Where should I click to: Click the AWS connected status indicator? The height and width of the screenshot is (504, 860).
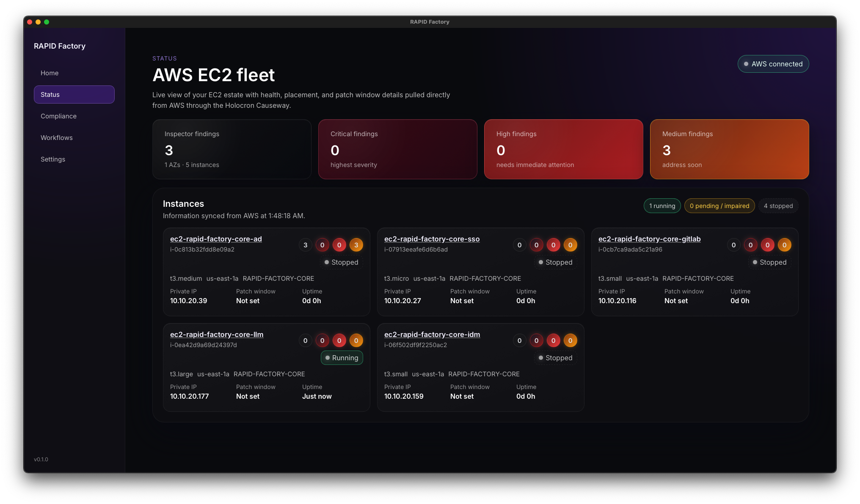click(773, 64)
